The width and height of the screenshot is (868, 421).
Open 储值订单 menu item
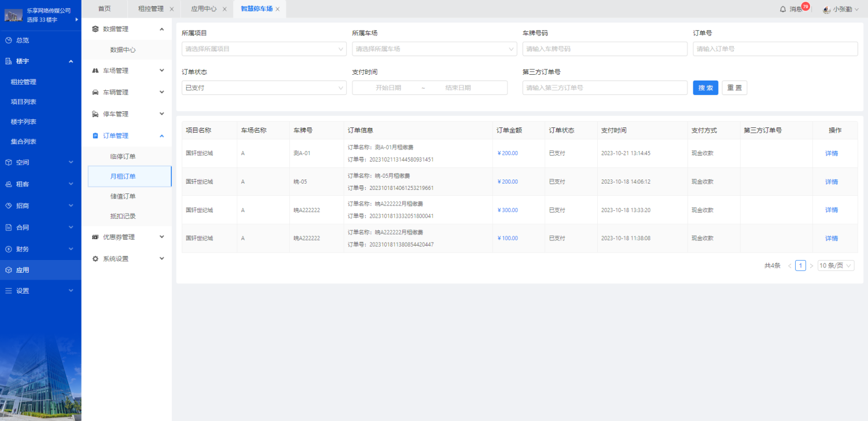pyautogui.click(x=123, y=196)
